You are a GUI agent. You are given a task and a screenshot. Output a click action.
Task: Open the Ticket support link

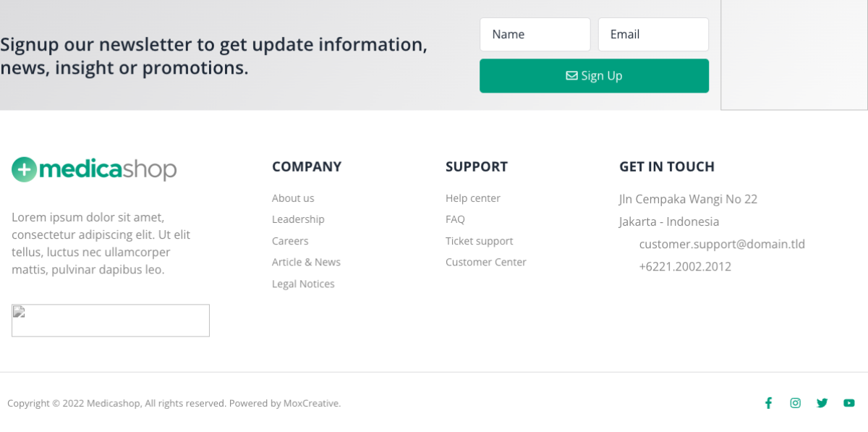pyautogui.click(x=479, y=241)
